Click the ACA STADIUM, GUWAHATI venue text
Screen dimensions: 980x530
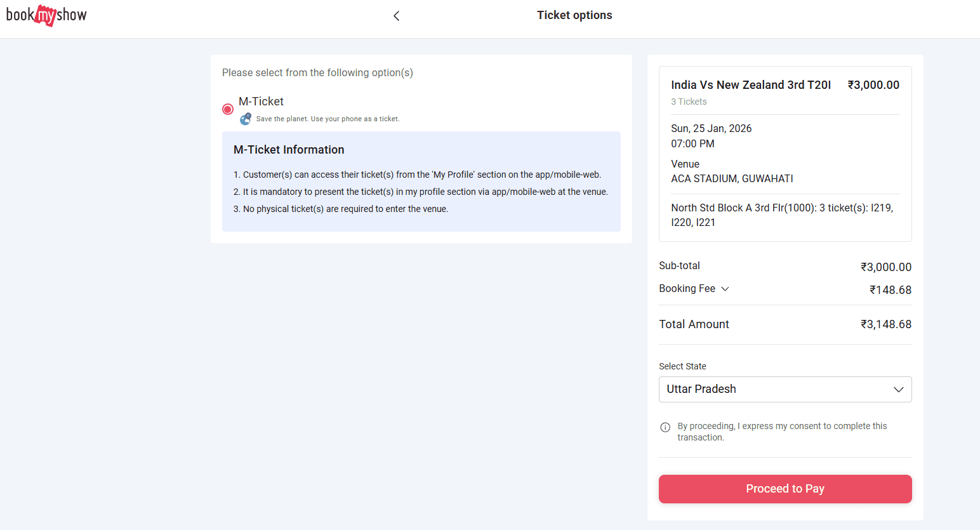732,179
